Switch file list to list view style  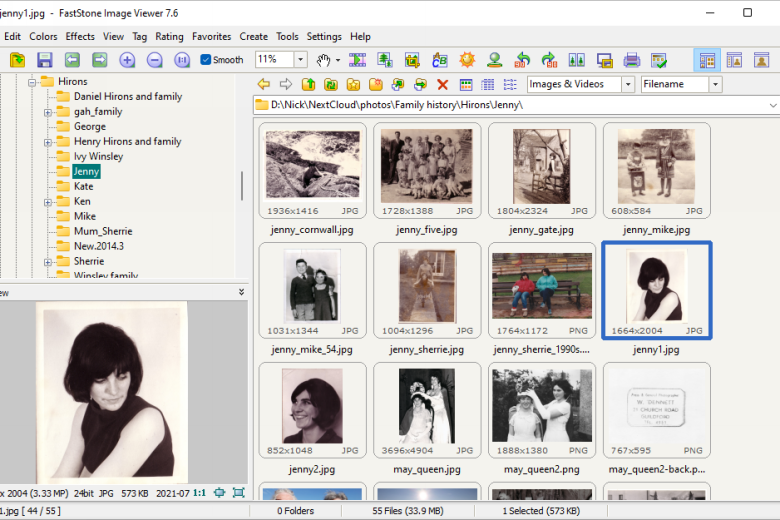(x=510, y=84)
